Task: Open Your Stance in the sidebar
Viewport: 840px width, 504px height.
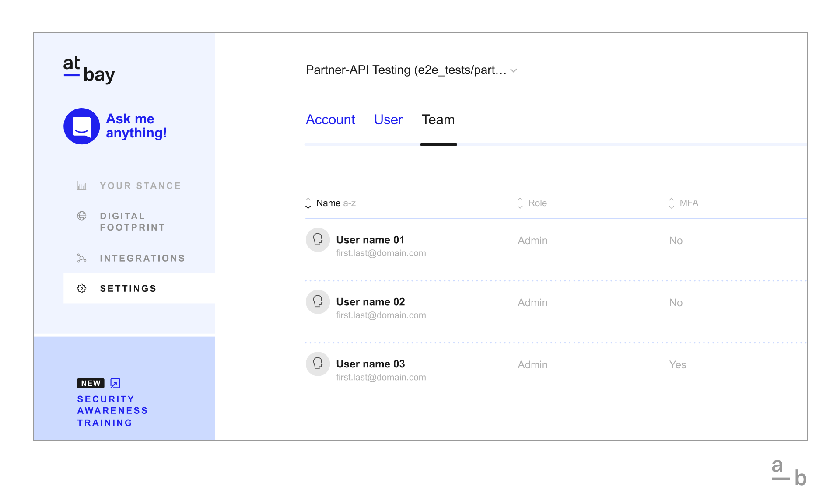Action: [140, 185]
